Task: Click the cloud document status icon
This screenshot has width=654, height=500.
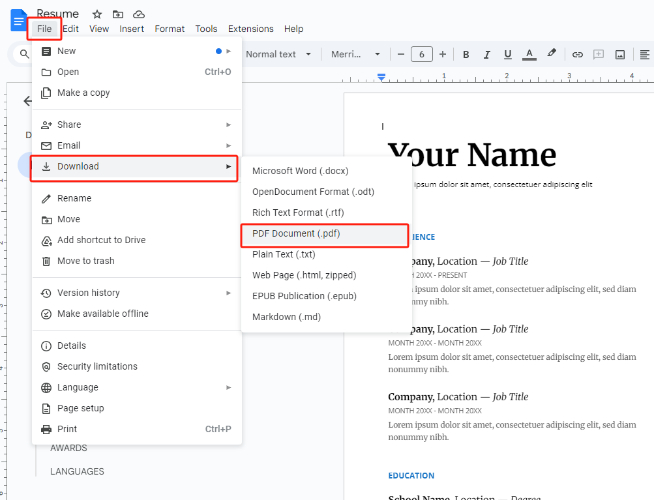Action: [139, 14]
